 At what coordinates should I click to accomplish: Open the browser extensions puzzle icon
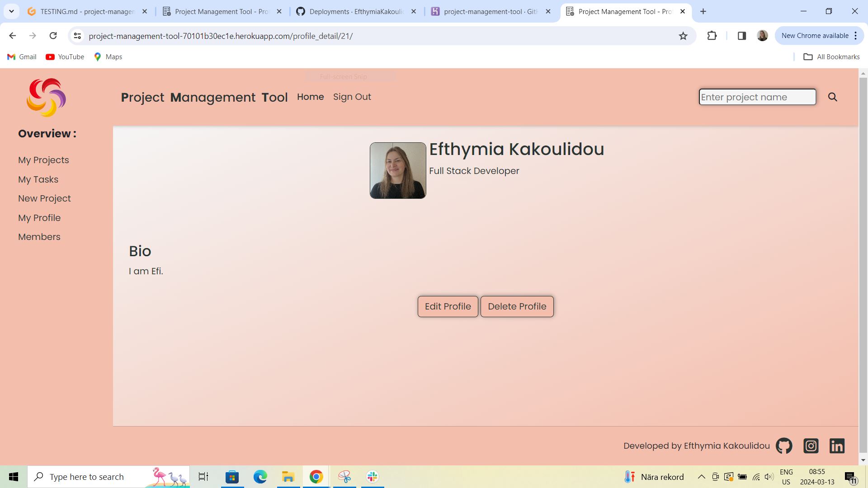point(712,36)
